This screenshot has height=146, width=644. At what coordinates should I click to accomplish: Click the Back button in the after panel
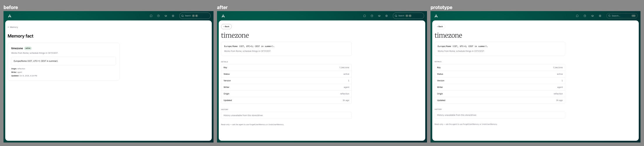(226, 27)
